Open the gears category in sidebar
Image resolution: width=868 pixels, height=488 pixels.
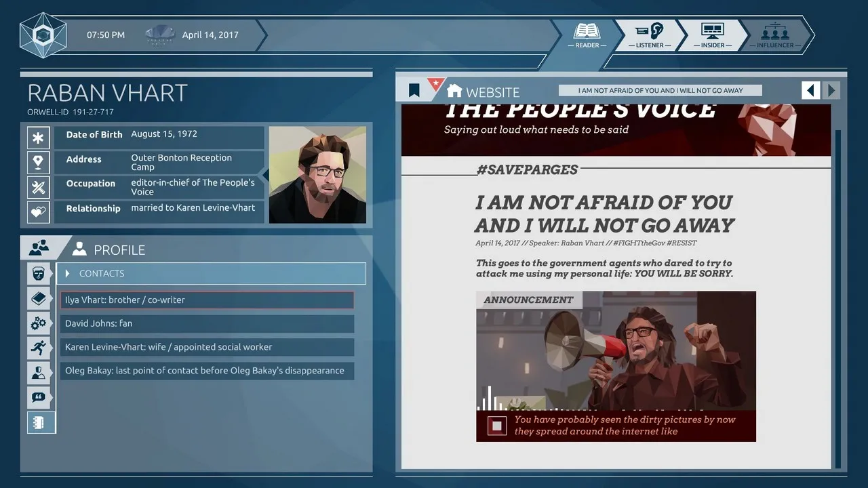point(39,323)
